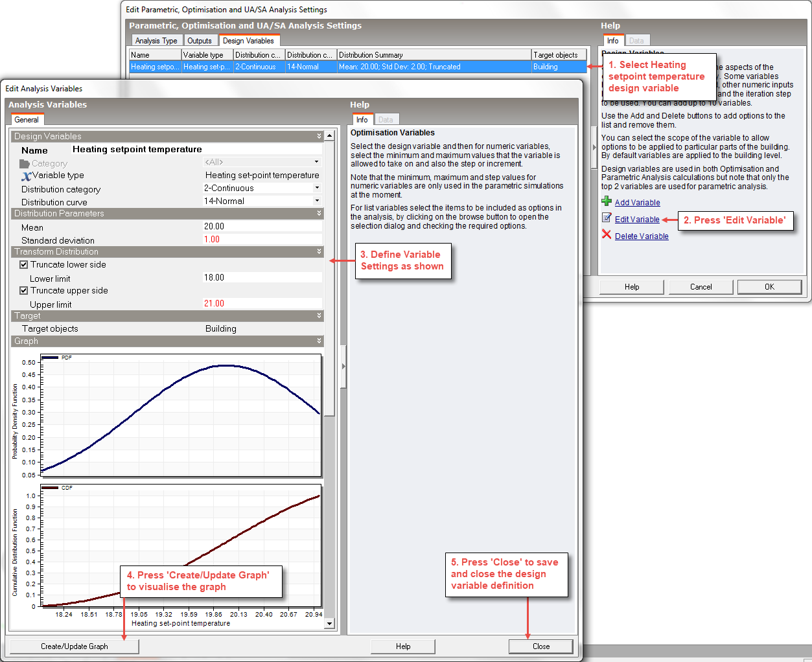Uncheck Truncate upper side
This screenshot has width=812, height=662.
pyautogui.click(x=24, y=291)
